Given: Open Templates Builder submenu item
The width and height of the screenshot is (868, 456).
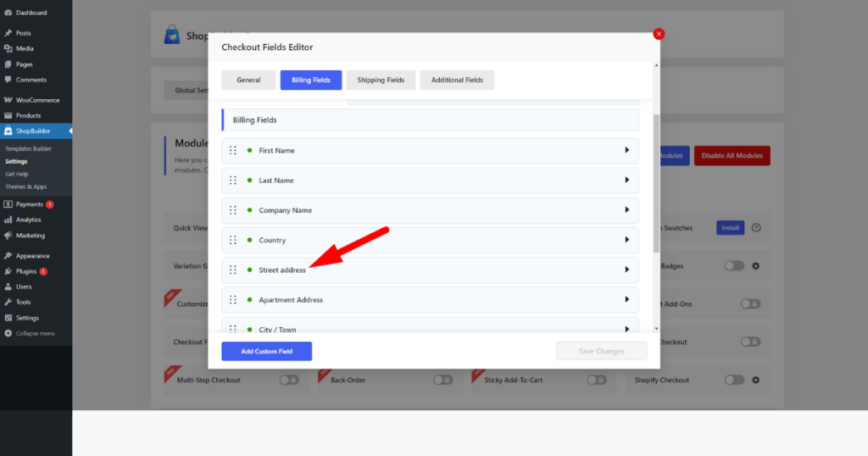Looking at the screenshot, I should coord(28,149).
